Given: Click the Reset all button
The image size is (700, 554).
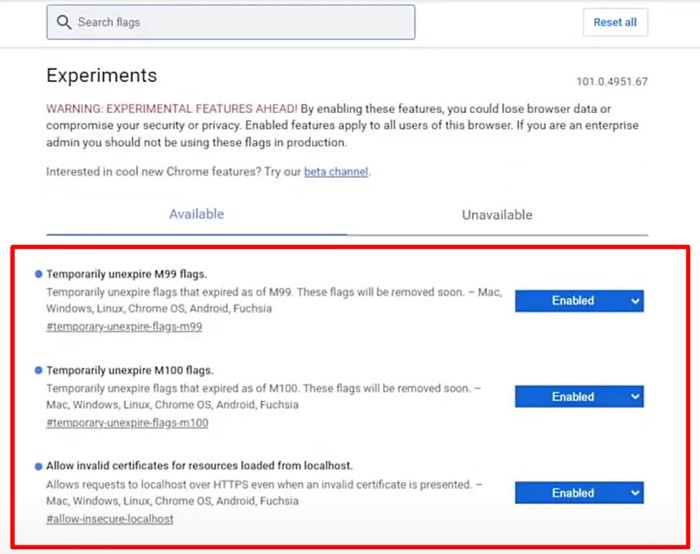Looking at the screenshot, I should (x=615, y=22).
